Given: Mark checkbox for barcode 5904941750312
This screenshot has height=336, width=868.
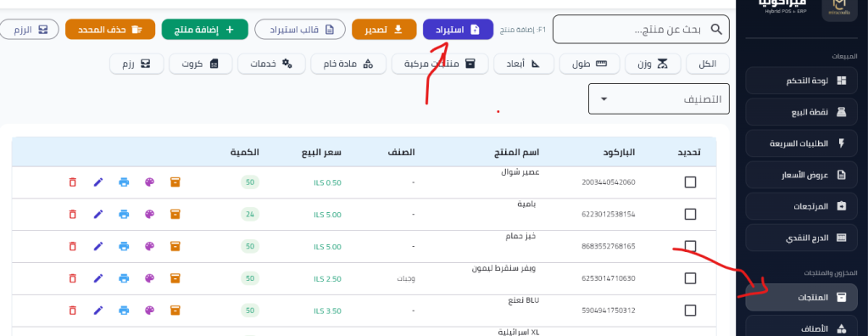Looking at the screenshot, I should pos(690,311).
